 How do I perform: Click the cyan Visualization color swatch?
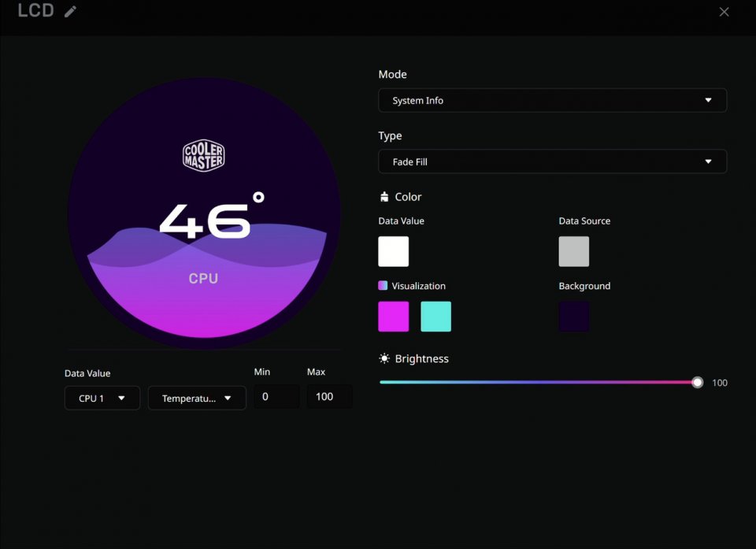[x=436, y=317]
